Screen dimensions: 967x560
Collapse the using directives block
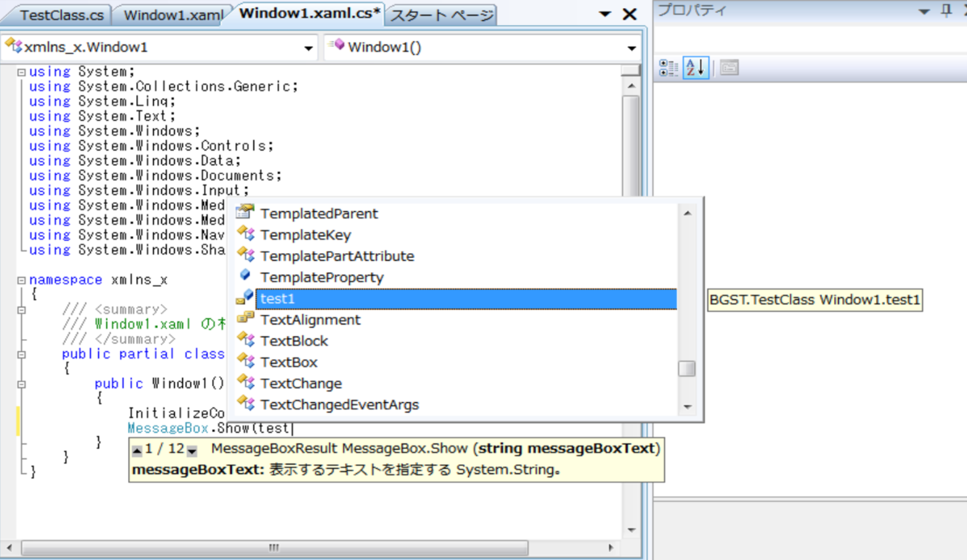click(x=21, y=71)
